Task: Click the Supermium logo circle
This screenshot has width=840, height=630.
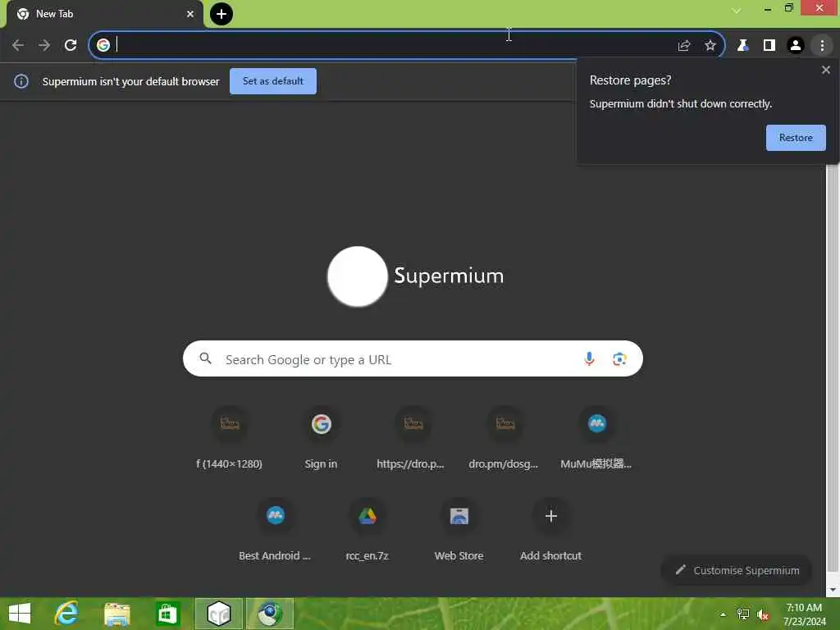Action: [x=358, y=276]
